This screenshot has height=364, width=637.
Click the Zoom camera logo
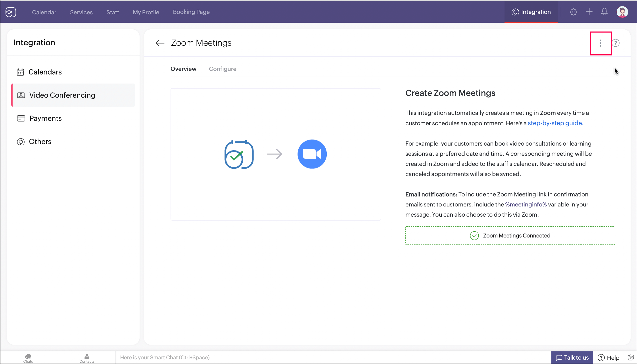[x=312, y=154]
